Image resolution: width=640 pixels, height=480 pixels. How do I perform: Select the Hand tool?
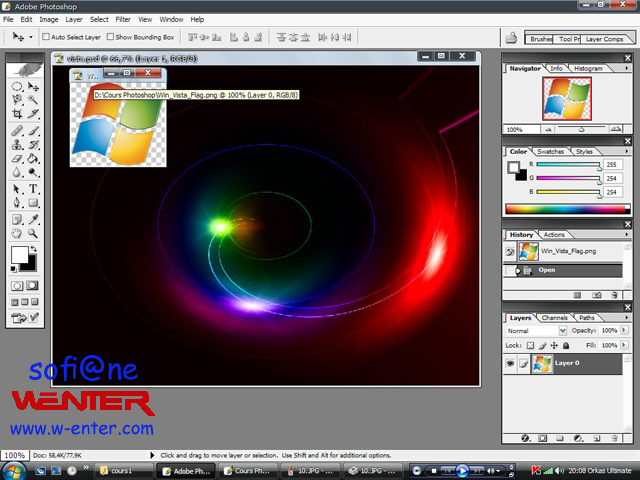17,233
